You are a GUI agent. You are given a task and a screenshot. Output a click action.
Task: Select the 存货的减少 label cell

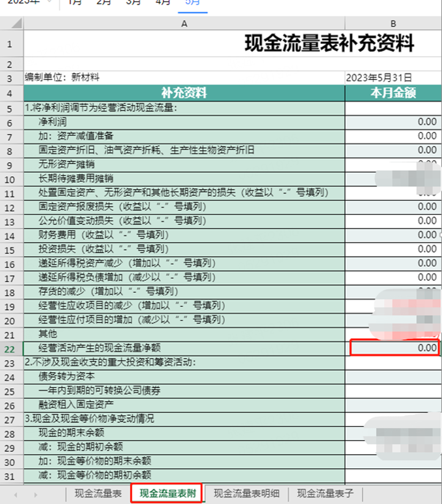pyautogui.click(x=184, y=292)
